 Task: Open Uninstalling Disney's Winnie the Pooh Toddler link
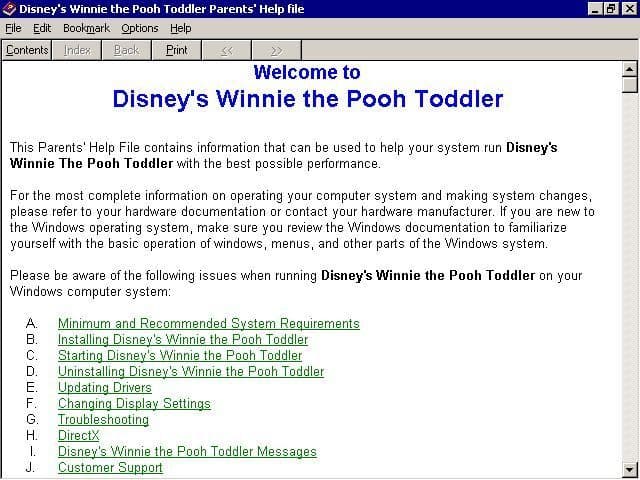tap(191, 371)
